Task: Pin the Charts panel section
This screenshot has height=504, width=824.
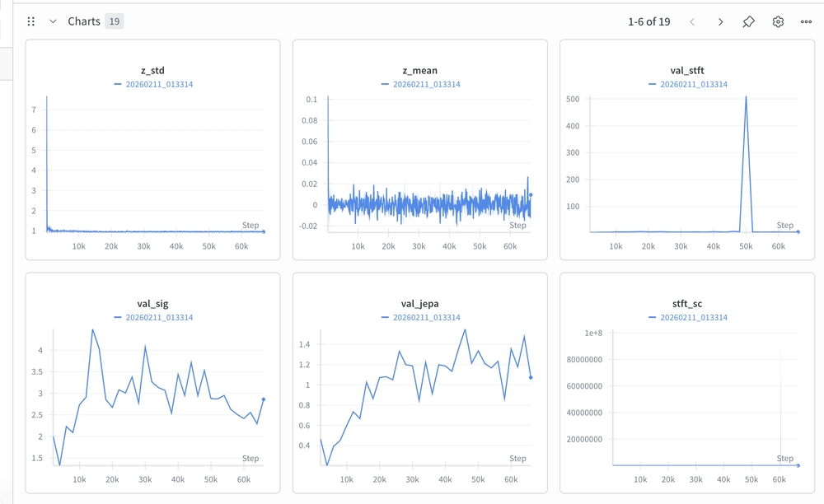Action: point(748,21)
